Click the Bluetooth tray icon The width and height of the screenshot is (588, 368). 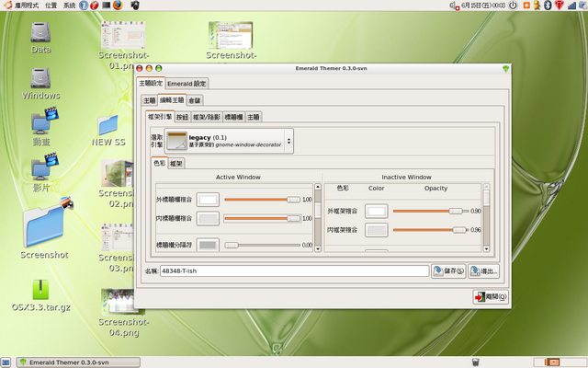tap(548, 6)
